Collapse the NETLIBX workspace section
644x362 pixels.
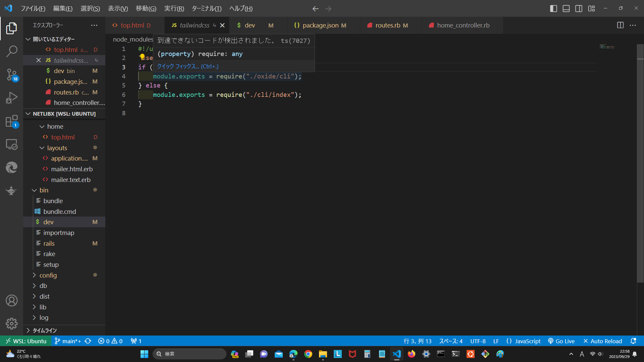click(x=28, y=114)
